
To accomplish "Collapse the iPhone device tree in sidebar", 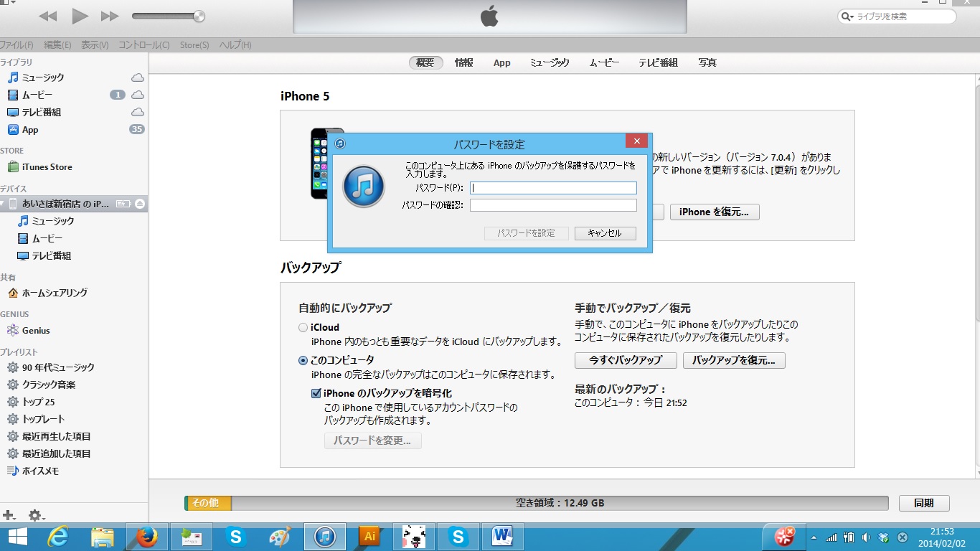I will (3, 204).
